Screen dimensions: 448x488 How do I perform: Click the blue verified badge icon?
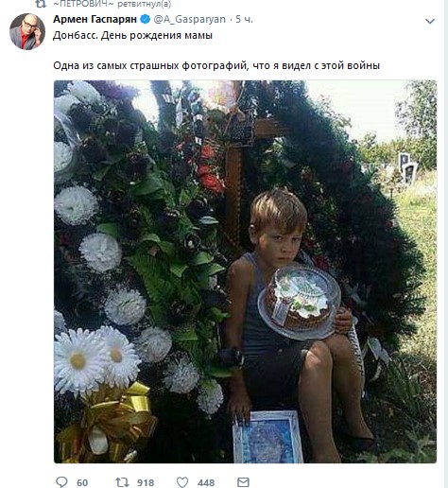[145, 19]
